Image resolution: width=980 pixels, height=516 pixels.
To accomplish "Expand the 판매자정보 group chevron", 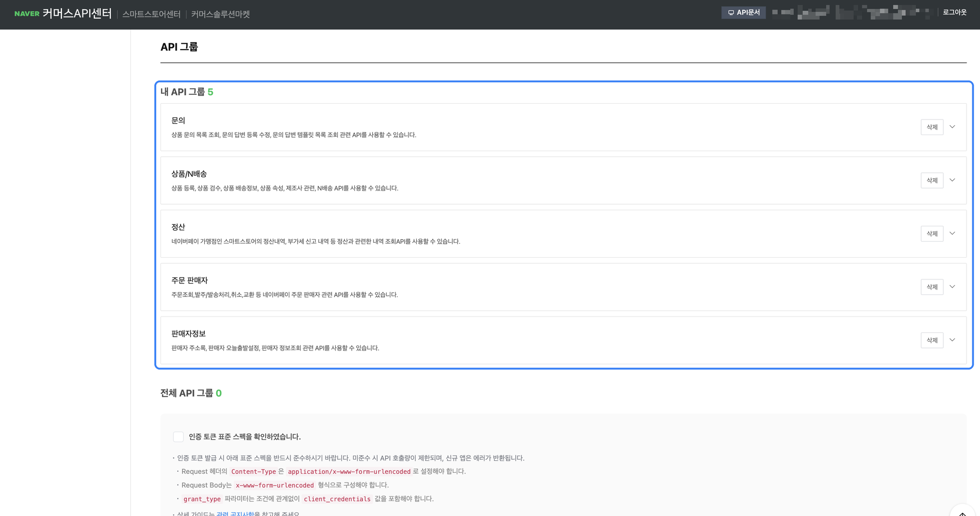I will [x=952, y=340].
